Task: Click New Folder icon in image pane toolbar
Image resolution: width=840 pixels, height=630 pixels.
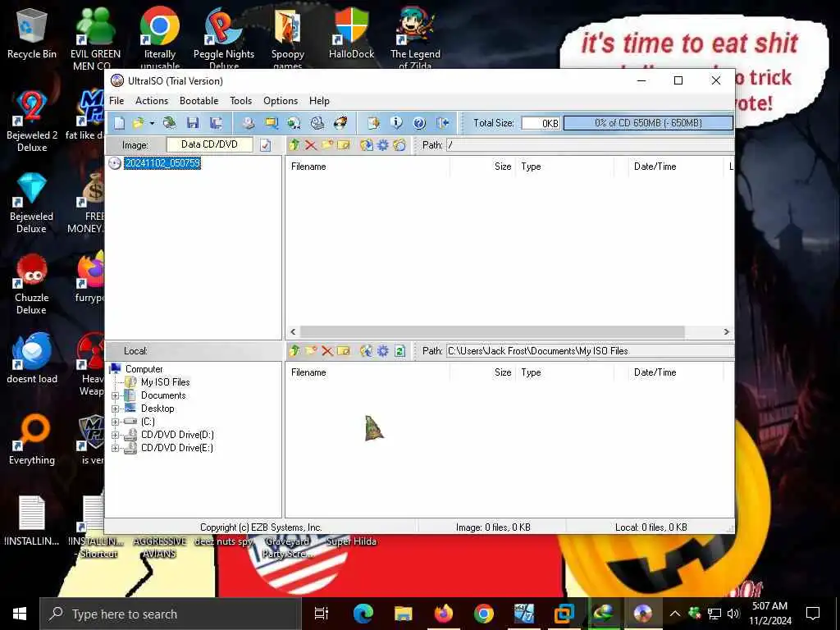Action: (x=326, y=145)
